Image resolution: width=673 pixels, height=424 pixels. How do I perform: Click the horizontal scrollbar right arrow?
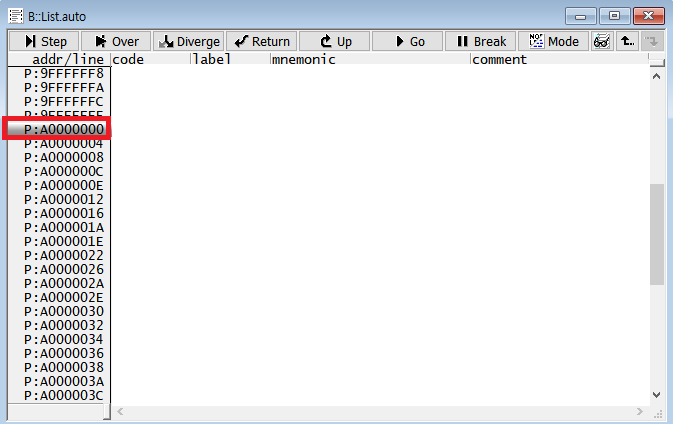click(x=640, y=412)
